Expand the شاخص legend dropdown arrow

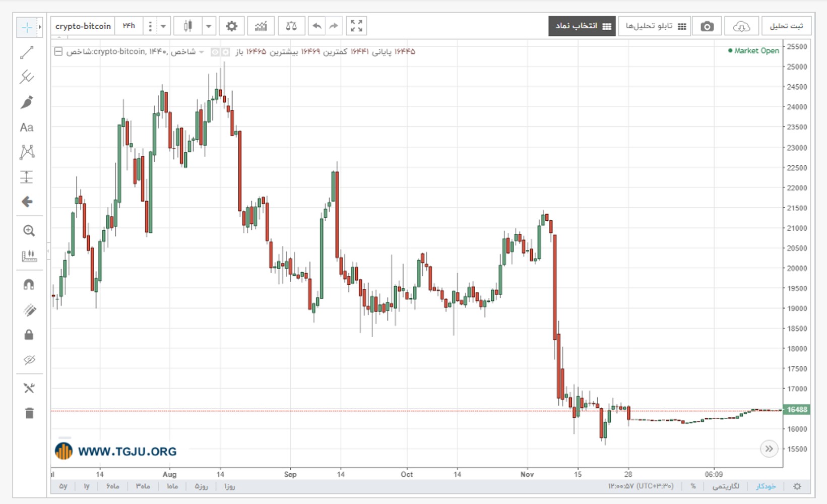pyautogui.click(x=202, y=52)
